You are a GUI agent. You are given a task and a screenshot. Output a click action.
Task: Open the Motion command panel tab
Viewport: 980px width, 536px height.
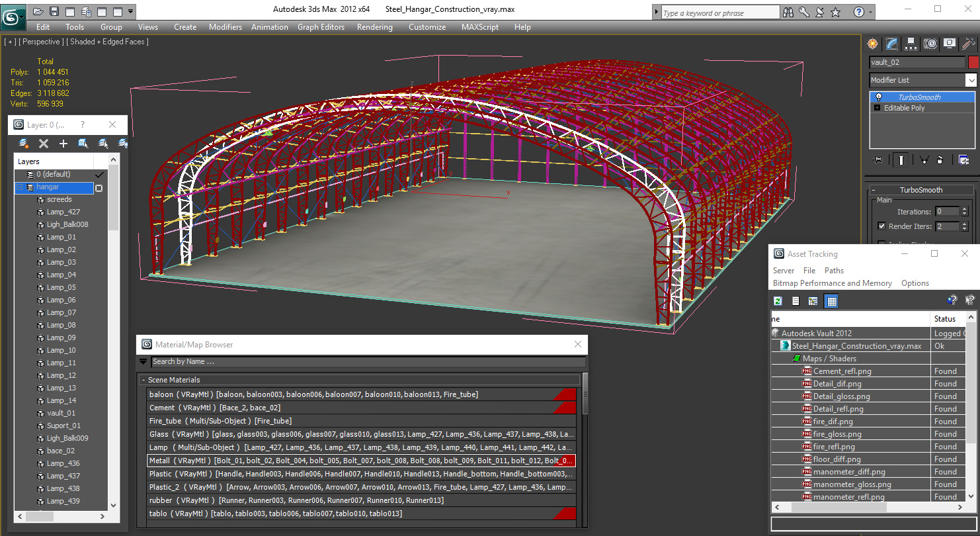click(x=930, y=44)
